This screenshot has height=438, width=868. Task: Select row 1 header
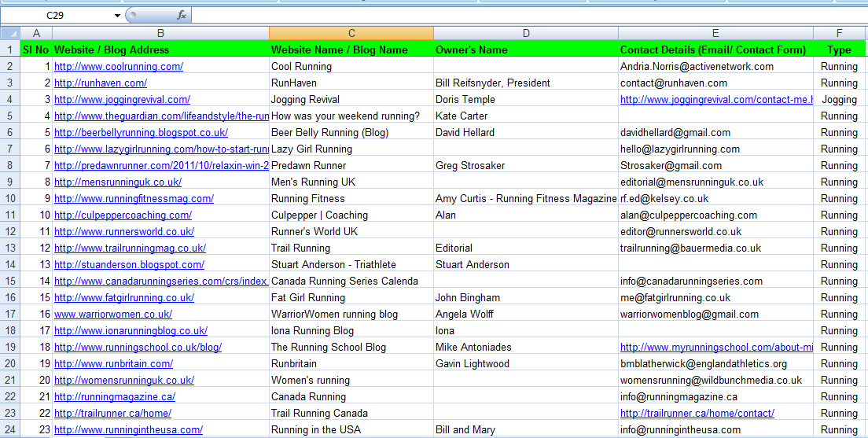point(10,50)
